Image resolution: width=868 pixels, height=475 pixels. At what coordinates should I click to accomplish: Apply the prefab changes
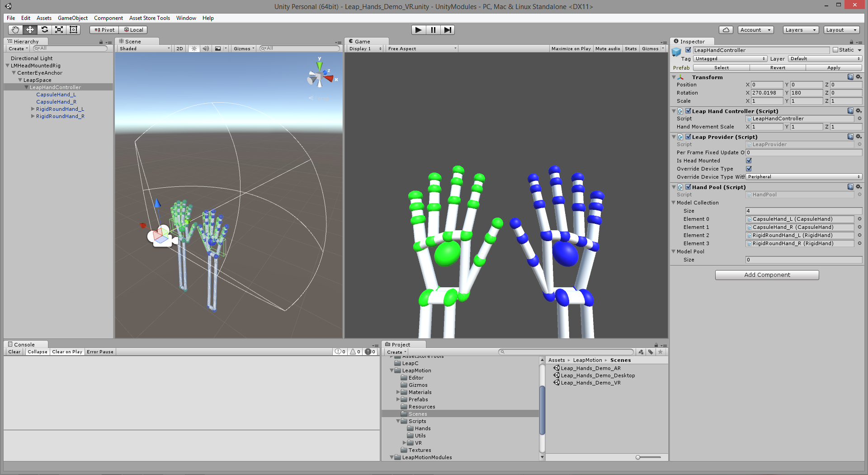(834, 67)
